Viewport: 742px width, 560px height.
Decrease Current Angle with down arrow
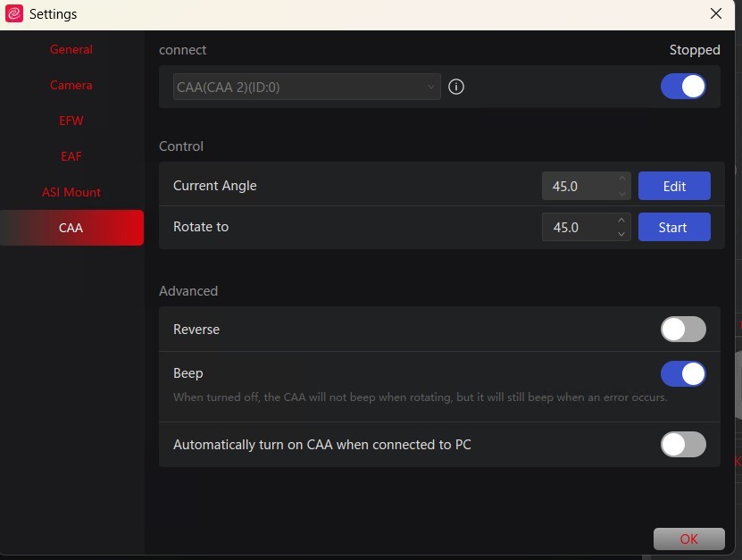(x=621, y=193)
